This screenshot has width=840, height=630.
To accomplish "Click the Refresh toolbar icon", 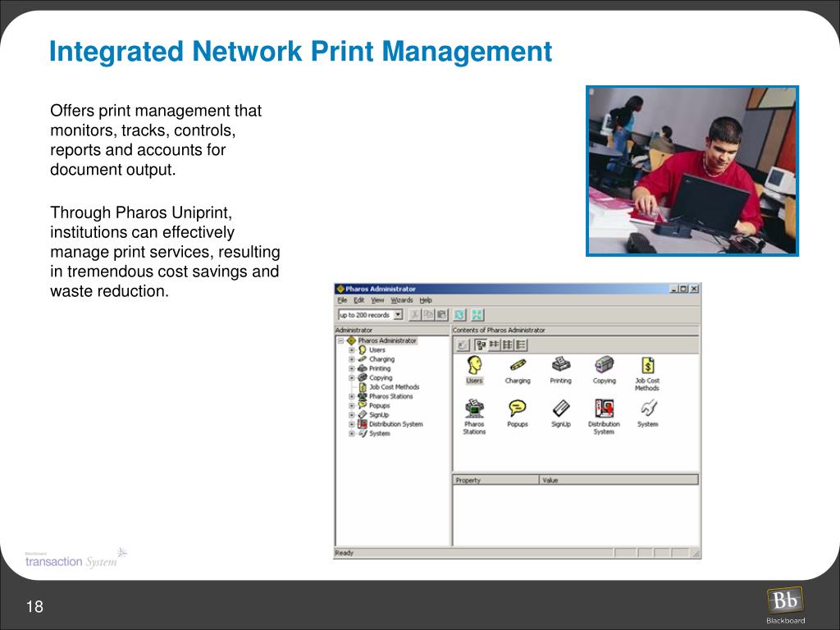I will click(459, 315).
